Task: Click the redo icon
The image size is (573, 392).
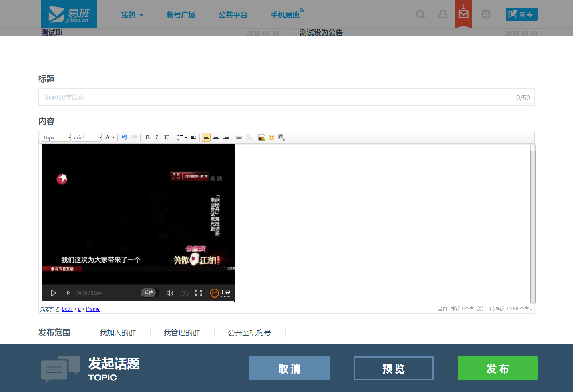Action: coord(134,137)
